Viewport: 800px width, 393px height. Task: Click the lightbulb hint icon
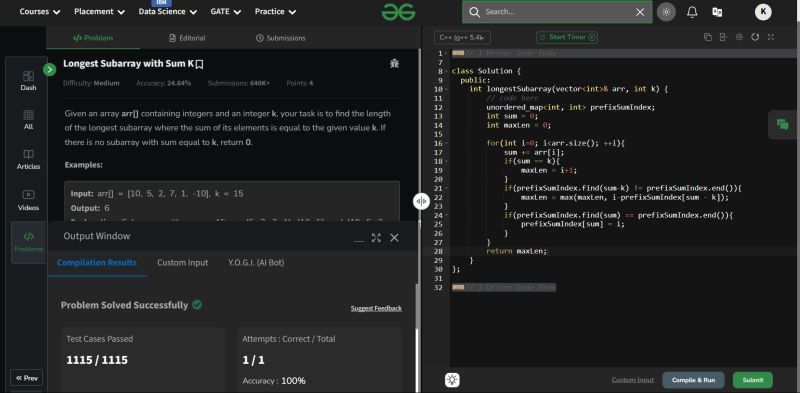tap(452, 380)
